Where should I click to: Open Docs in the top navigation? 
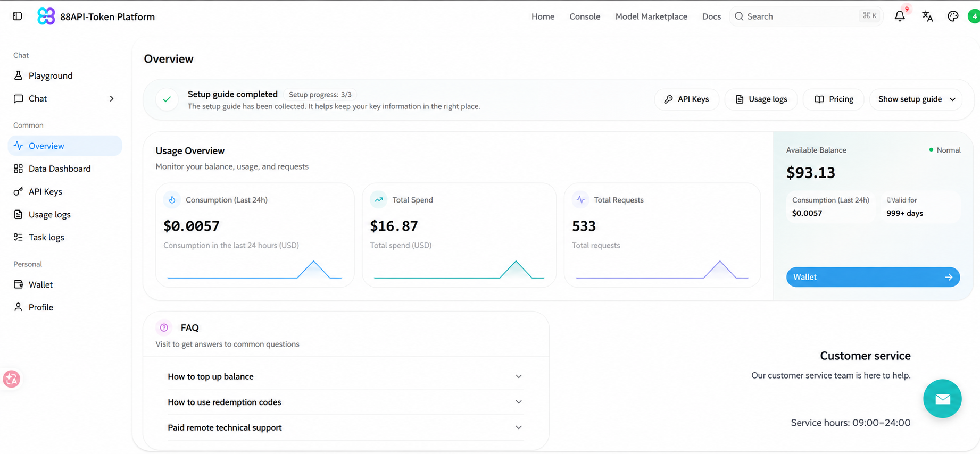pos(711,16)
